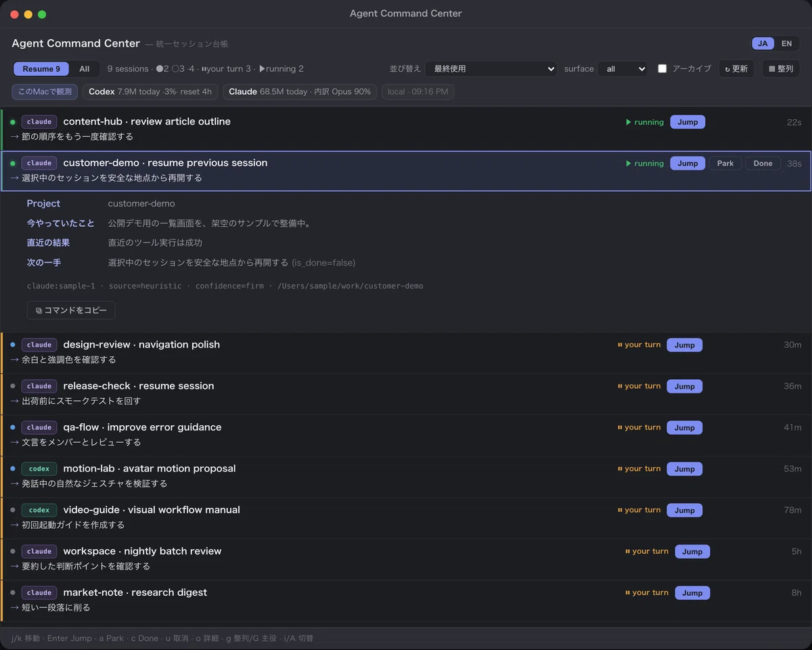Select the All sessions tab
The width and height of the screenshot is (812, 650).
click(85, 69)
